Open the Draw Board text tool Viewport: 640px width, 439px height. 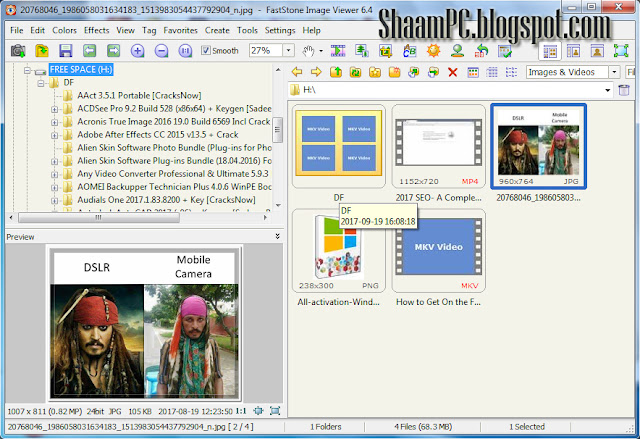[x=409, y=51]
